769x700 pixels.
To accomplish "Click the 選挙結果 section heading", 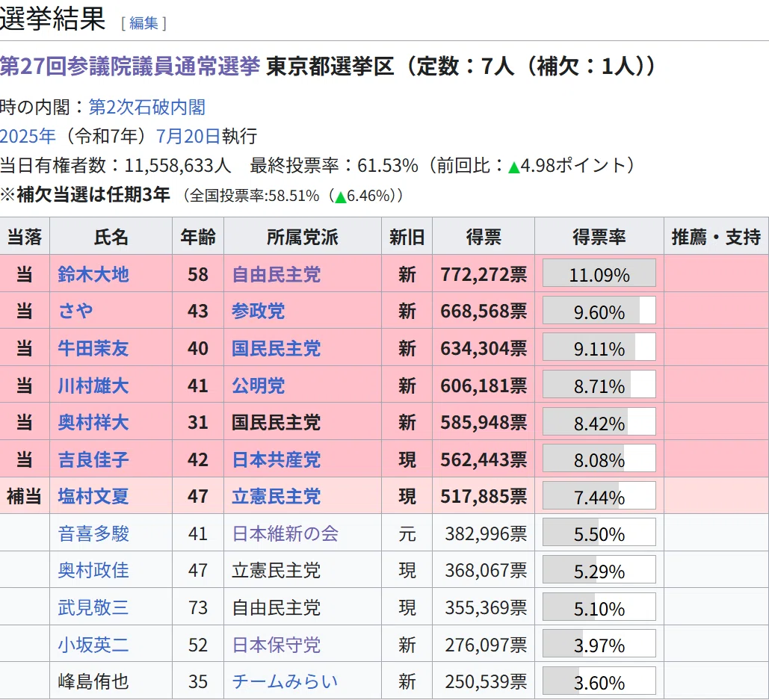I will click(x=52, y=19).
